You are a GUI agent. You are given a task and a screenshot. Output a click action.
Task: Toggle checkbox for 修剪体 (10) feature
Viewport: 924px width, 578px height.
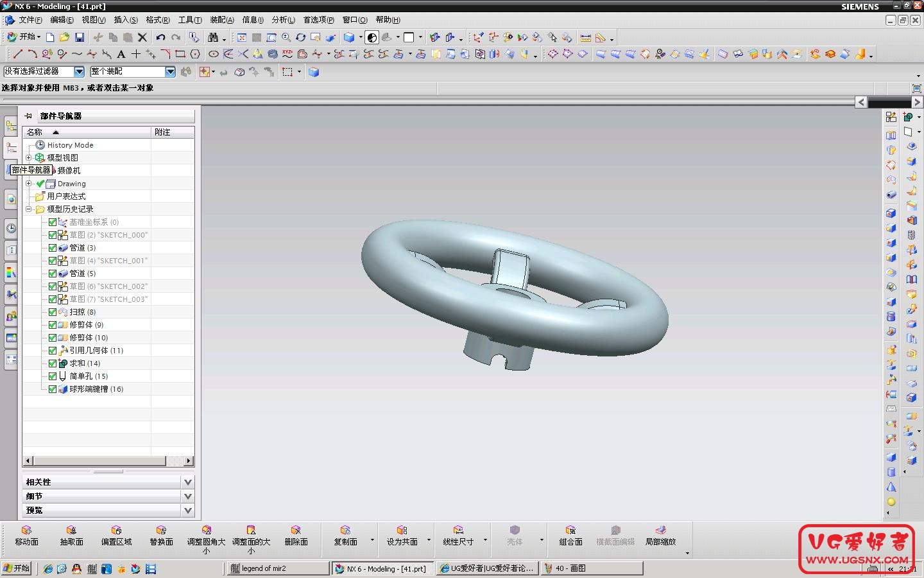[x=53, y=338]
